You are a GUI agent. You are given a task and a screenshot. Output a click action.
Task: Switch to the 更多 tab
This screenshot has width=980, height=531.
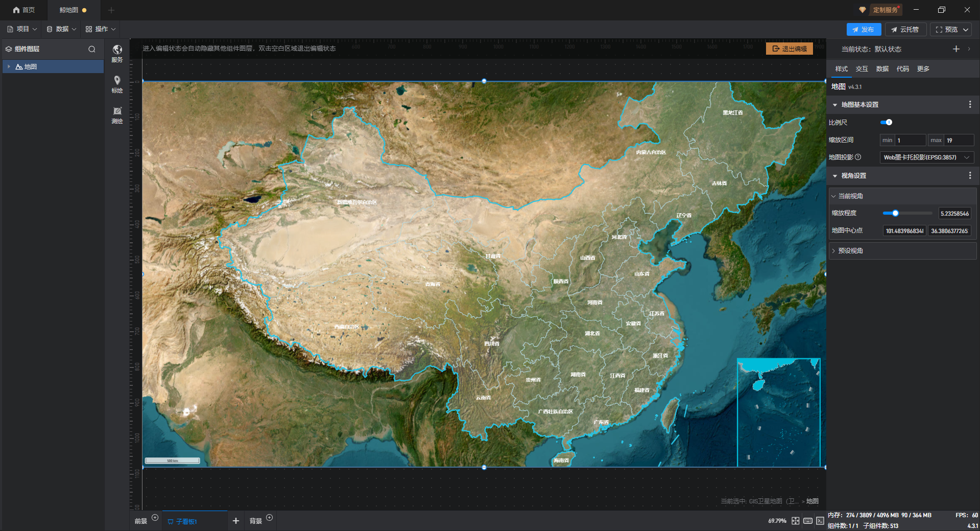(x=923, y=69)
